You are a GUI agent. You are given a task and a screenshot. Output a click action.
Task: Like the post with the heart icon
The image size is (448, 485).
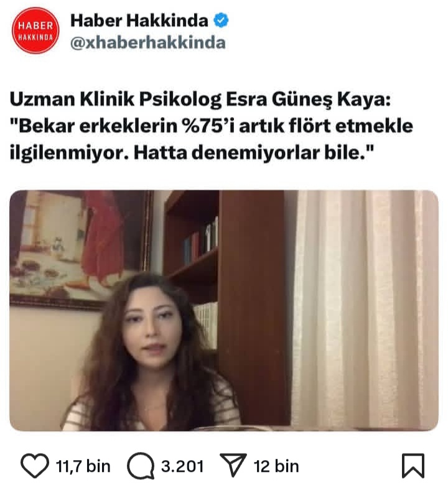click(35, 465)
